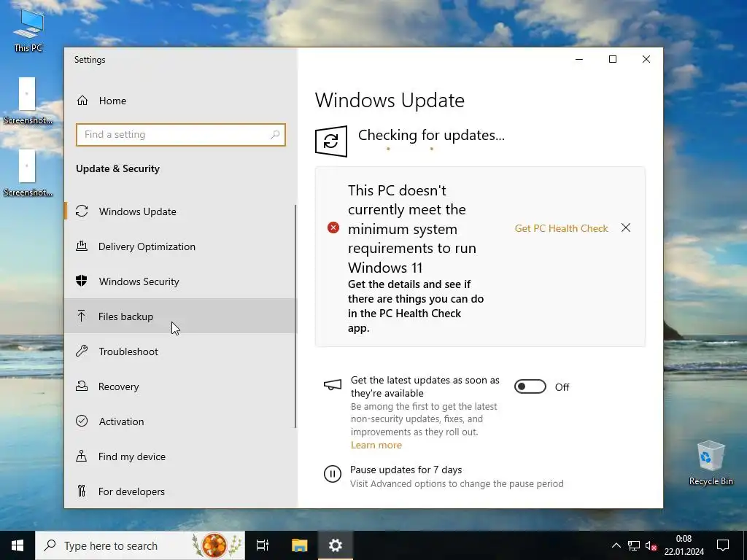The height and width of the screenshot is (560, 747).
Task: Click the pause circle icon for pausing updates
Action: [x=333, y=474]
